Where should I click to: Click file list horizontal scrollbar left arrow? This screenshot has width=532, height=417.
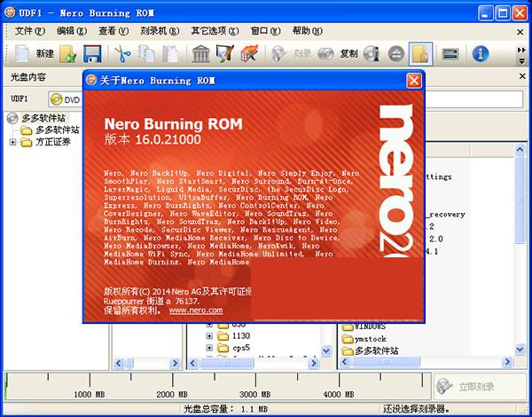point(345,362)
